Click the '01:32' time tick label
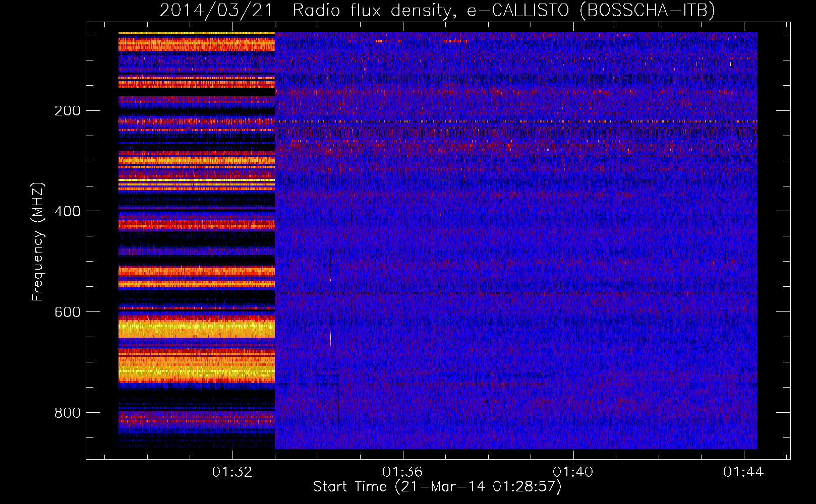 coord(232,472)
